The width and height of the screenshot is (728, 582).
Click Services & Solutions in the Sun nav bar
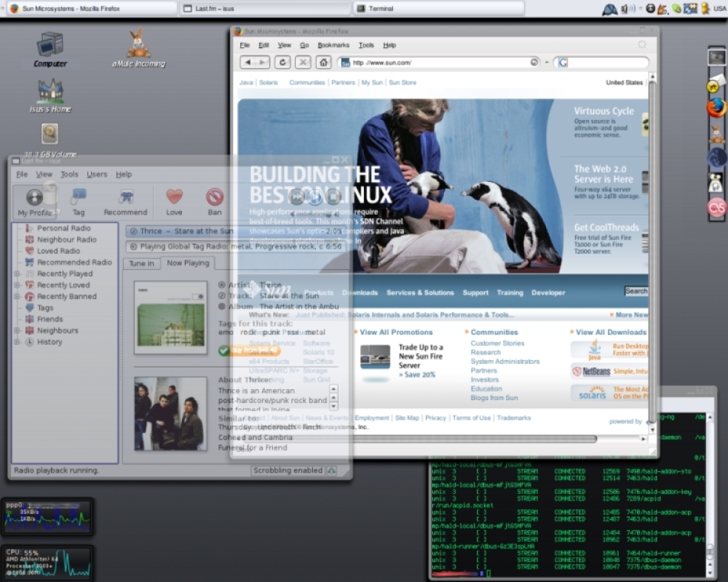420,292
